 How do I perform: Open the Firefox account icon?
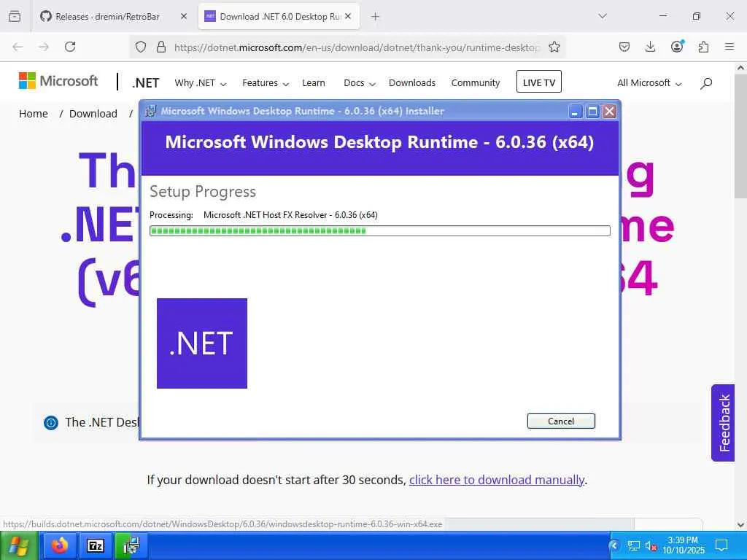point(677,46)
